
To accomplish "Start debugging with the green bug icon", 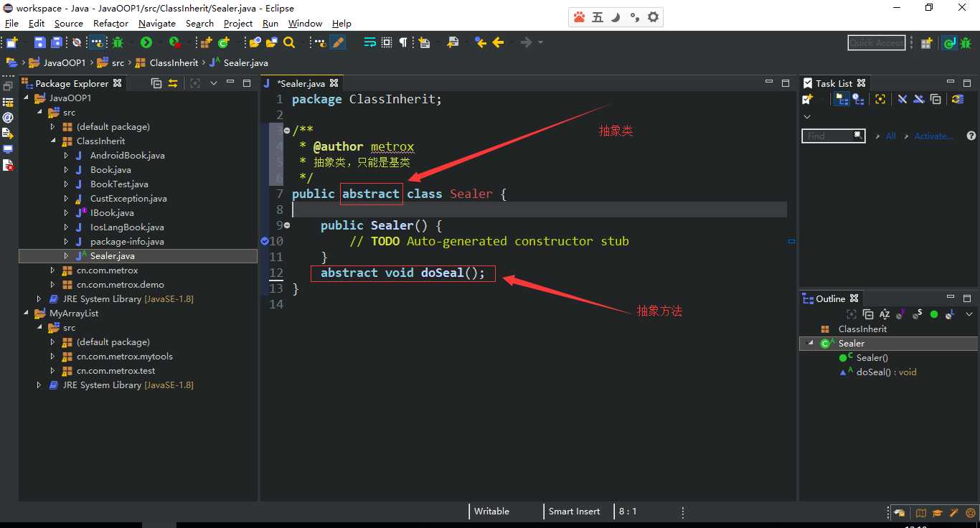I will [x=118, y=43].
